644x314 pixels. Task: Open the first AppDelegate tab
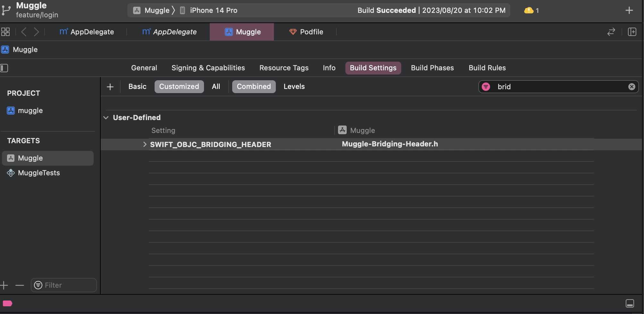87,32
